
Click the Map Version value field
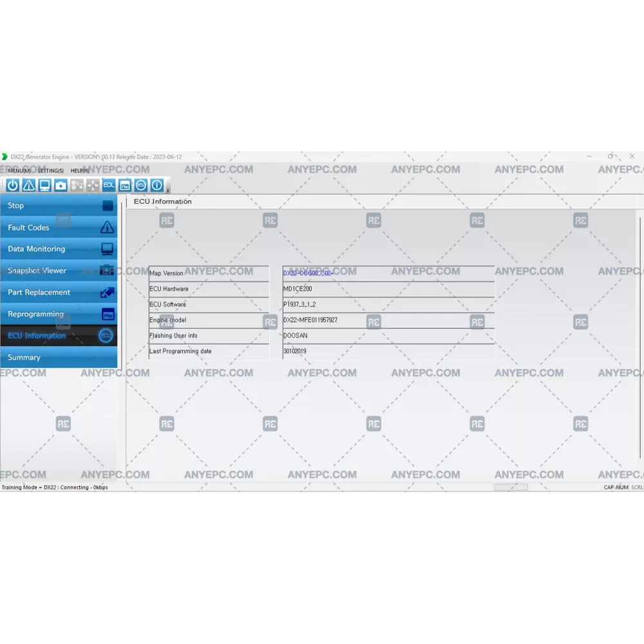(388, 273)
